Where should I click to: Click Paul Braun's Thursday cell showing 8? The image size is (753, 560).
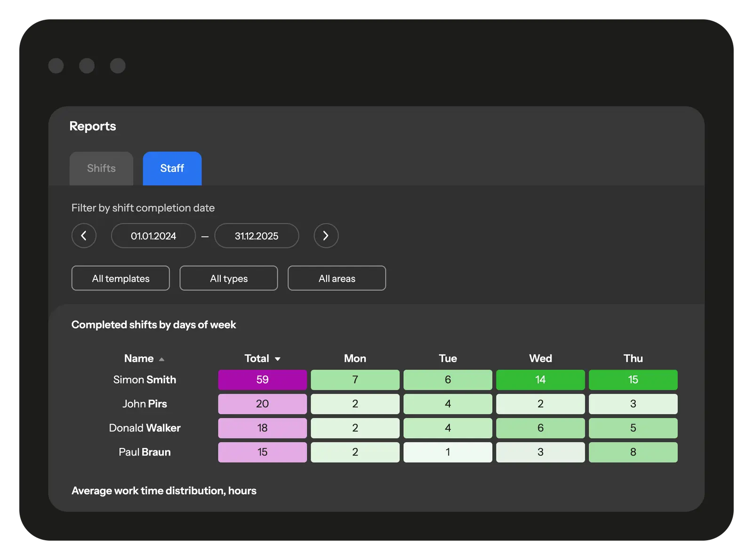(633, 452)
